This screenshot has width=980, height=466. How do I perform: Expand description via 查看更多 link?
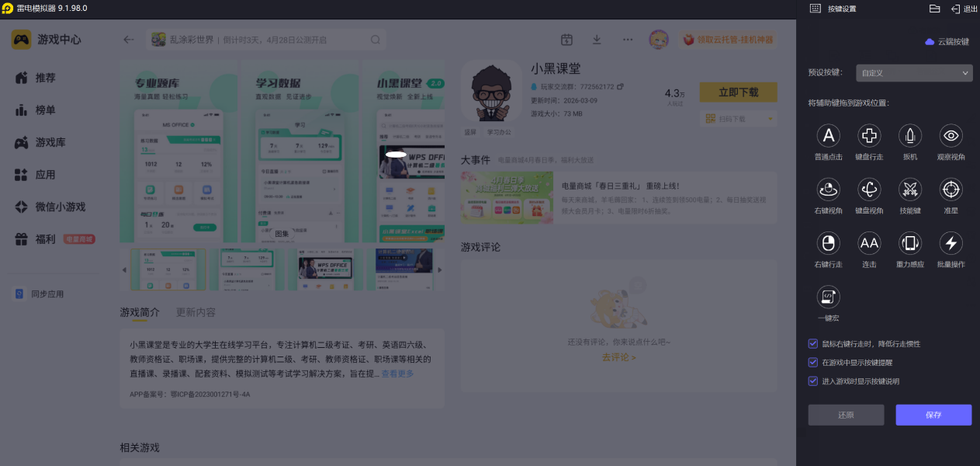(397, 374)
